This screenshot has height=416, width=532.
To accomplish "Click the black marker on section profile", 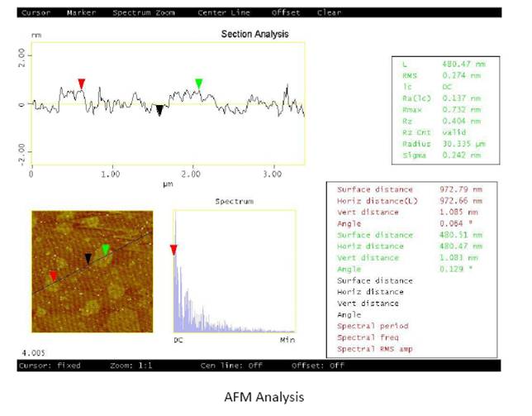I will (160, 110).
